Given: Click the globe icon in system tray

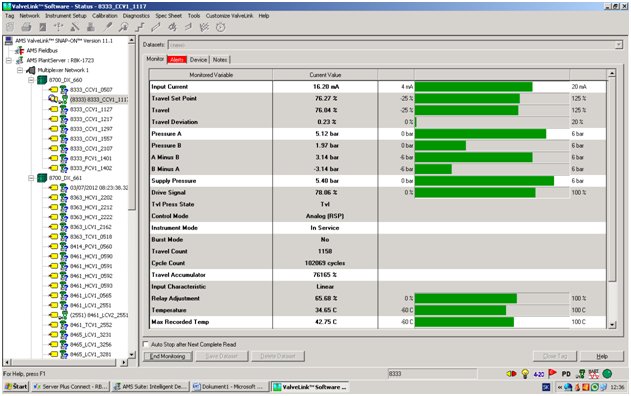Looking at the screenshot, I should [x=568, y=387].
